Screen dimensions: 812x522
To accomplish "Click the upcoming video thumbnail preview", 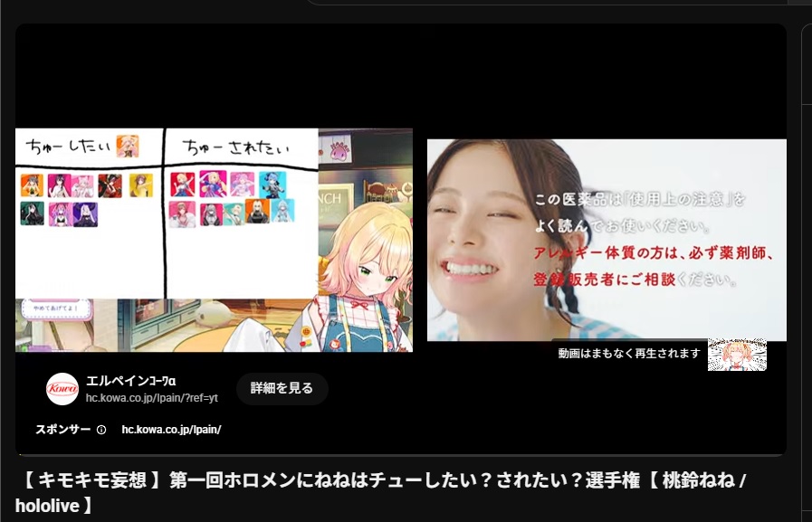I will click(x=737, y=355).
